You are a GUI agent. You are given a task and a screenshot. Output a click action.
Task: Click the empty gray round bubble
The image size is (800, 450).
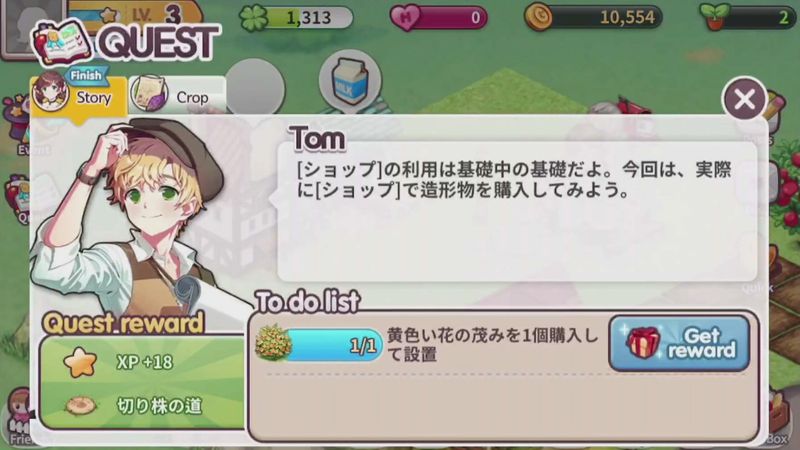pyautogui.click(x=254, y=86)
